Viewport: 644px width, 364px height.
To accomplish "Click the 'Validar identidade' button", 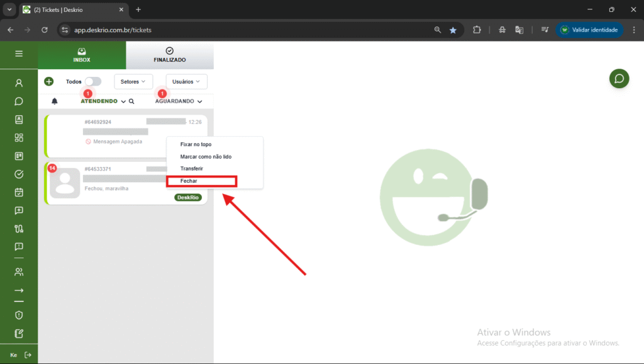I will click(x=589, y=30).
